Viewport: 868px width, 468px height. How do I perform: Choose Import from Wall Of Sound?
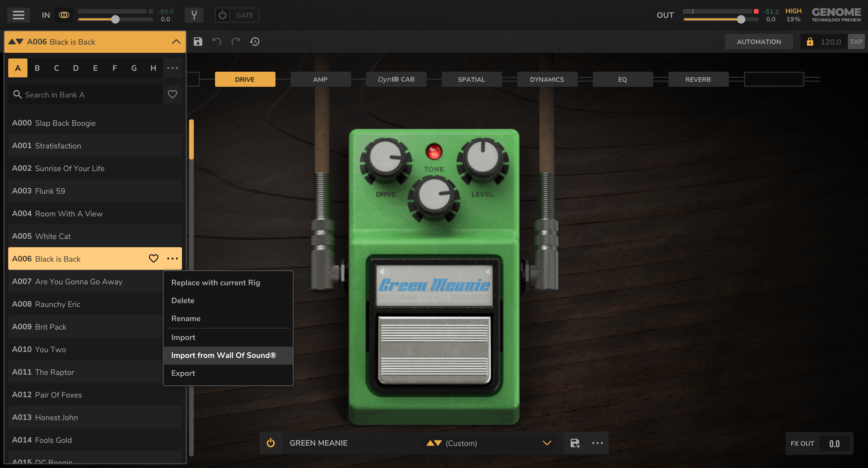click(x=228, y=355)
